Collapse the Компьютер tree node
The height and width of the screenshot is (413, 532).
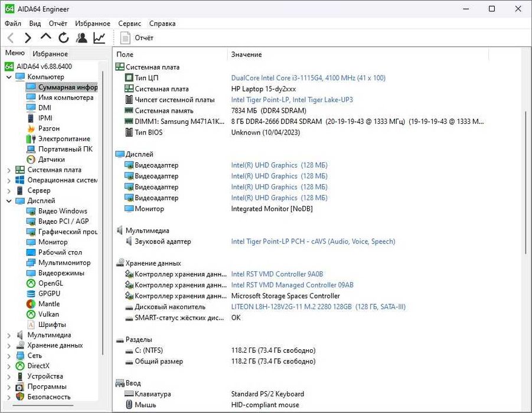coord(9,77)
